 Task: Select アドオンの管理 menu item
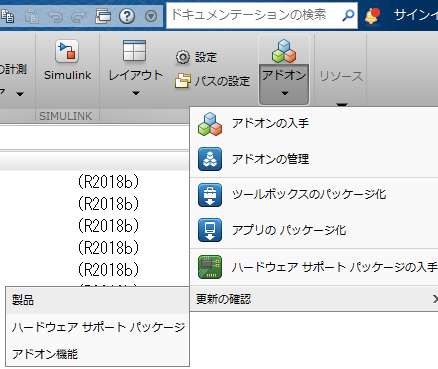point(314,159)
